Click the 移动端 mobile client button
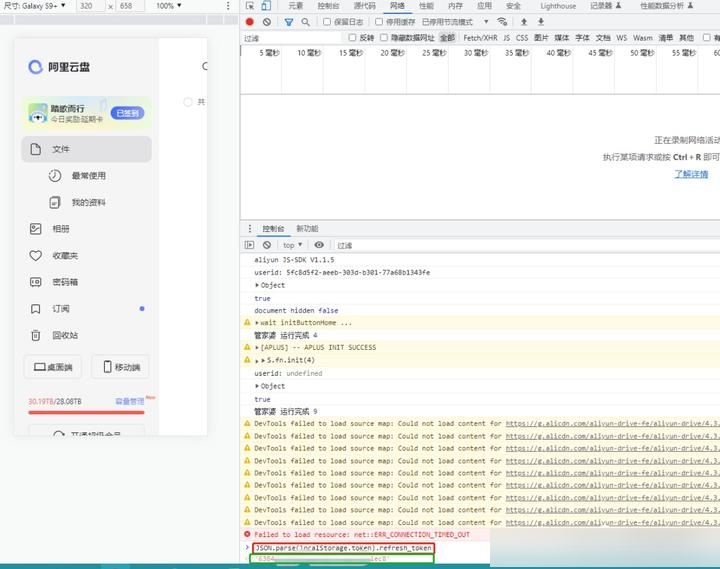 click(120, 367)
